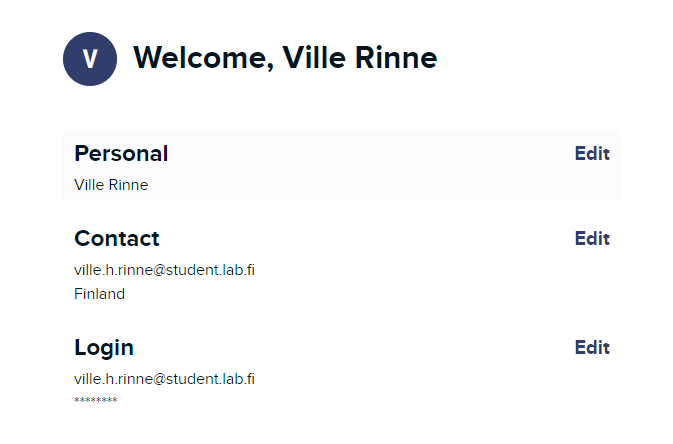Click the Contact section heading

[117, 239]
